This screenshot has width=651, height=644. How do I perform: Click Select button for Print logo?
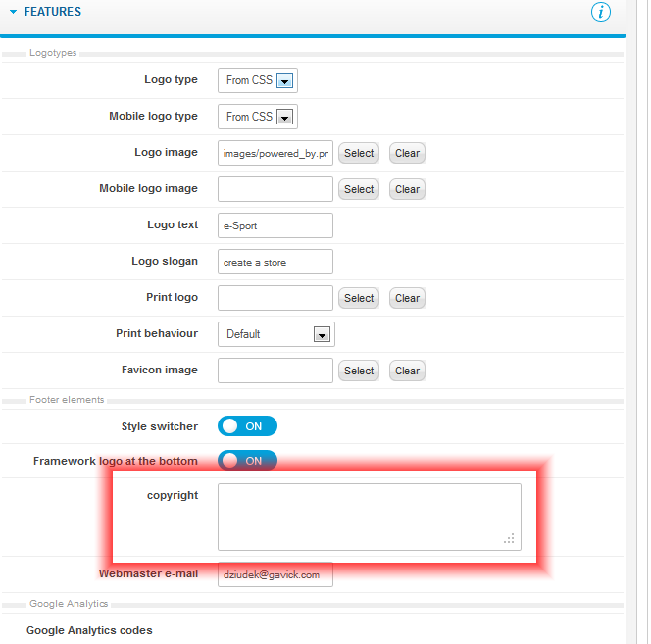tap(359, 298)
